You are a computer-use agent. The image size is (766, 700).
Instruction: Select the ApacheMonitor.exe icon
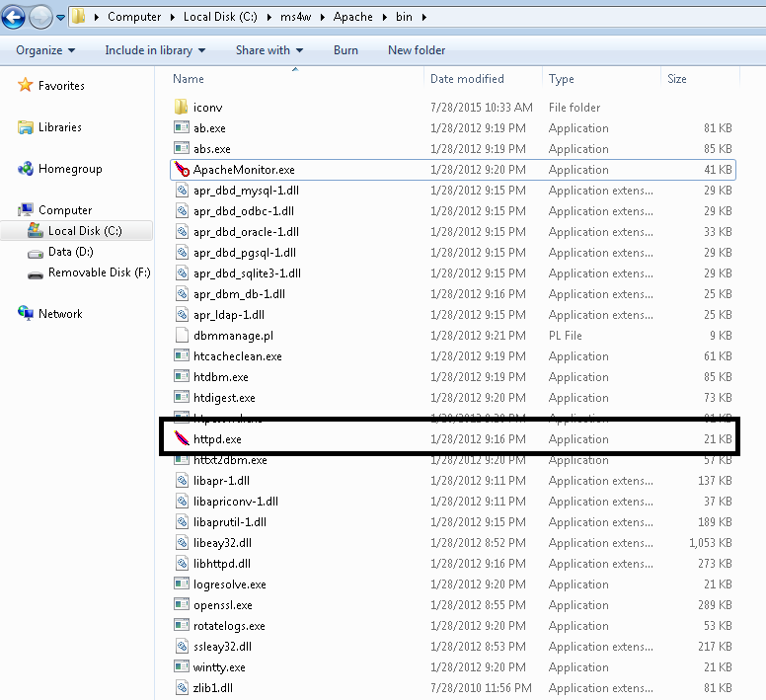181,170
